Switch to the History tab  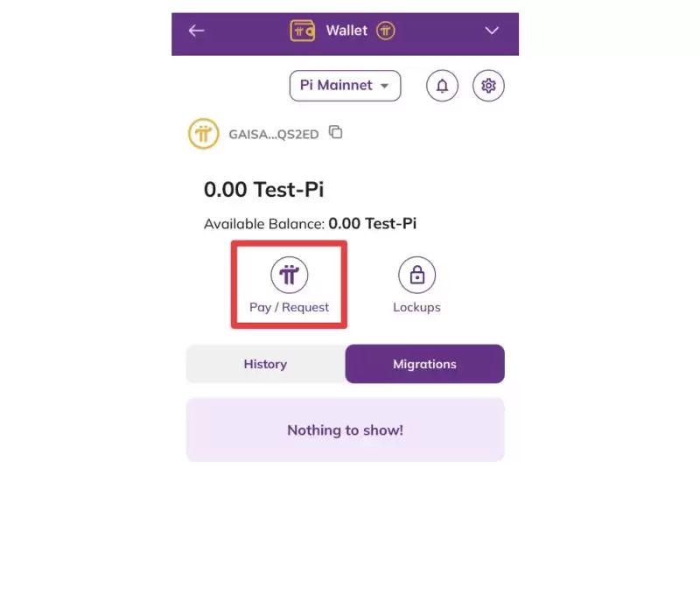tap(265, 364)
